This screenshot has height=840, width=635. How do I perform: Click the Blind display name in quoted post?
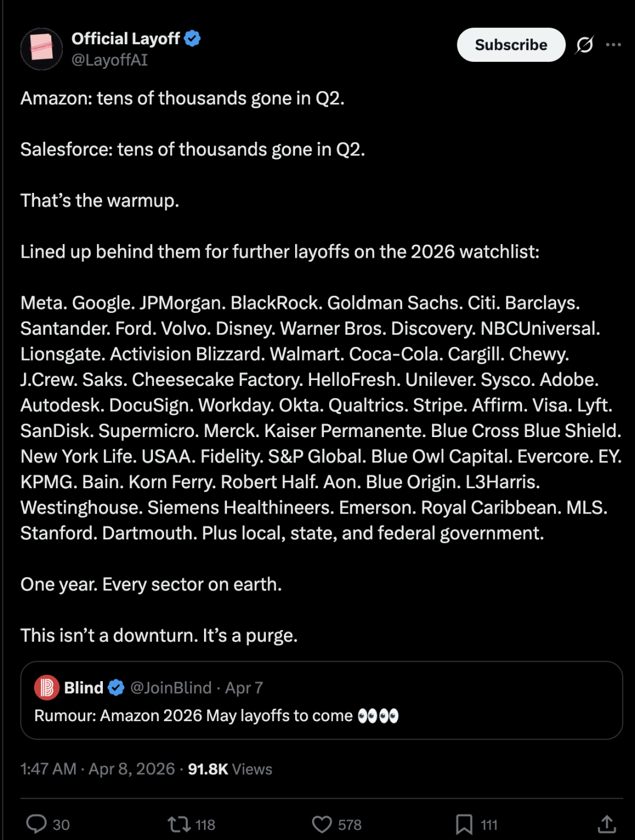(83, 688)
